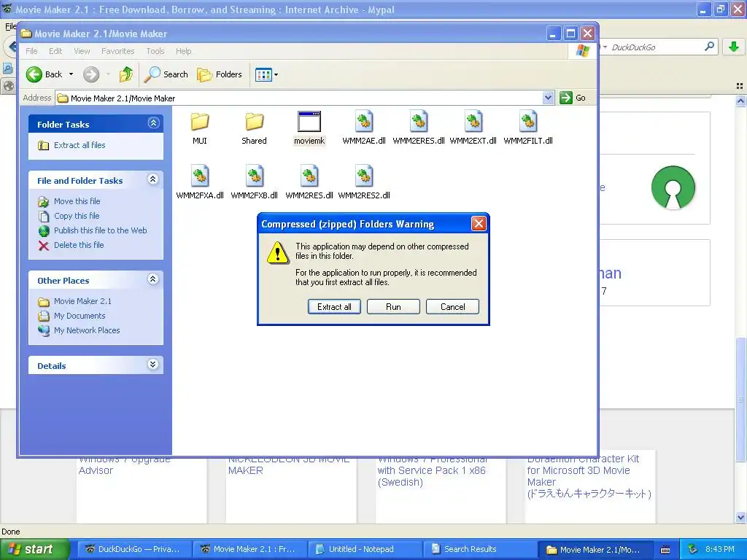
Task: Open the Mypal downloads green arrow icon
Action: 734,47
